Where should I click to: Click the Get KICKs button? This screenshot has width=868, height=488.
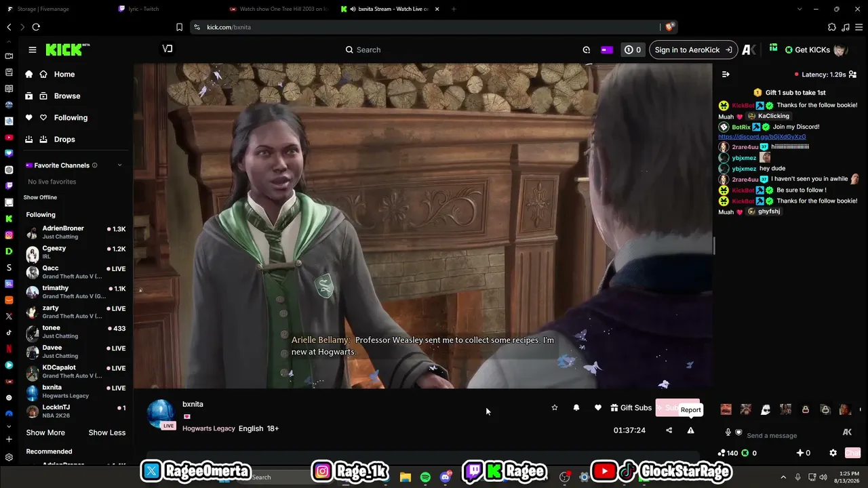click(807, 49)
